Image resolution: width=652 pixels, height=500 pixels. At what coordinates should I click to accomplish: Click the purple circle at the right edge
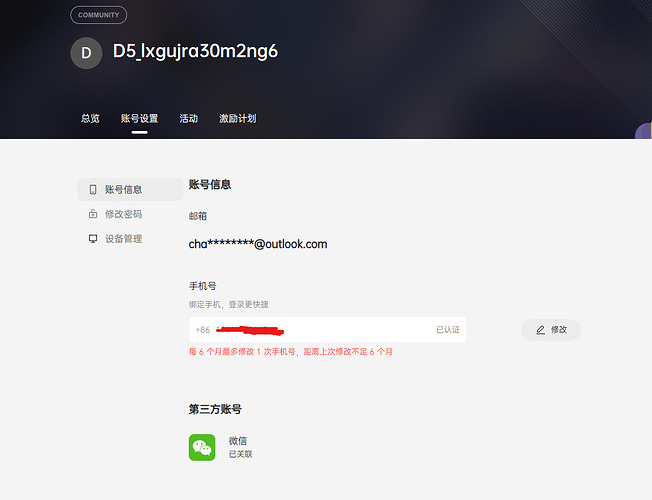645,133
